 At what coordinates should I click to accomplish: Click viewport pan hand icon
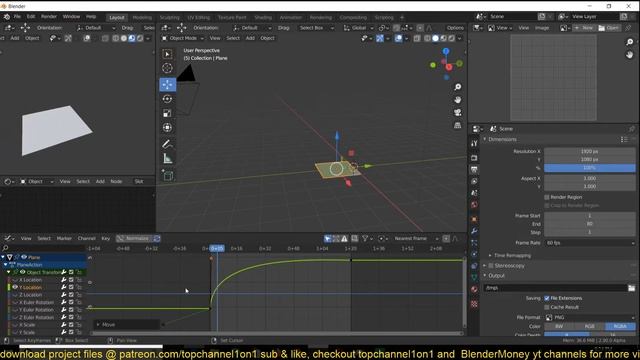pyautogui.click(x=458, y=100)
